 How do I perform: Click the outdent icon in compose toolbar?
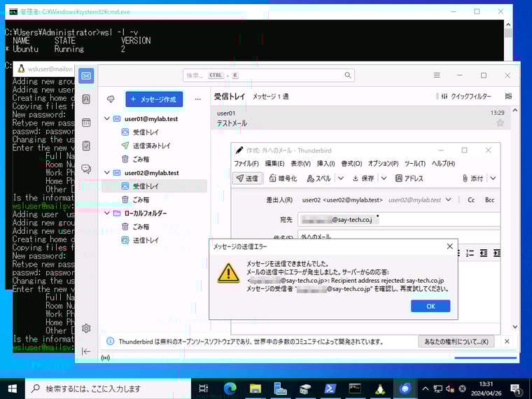pos(484,253)
